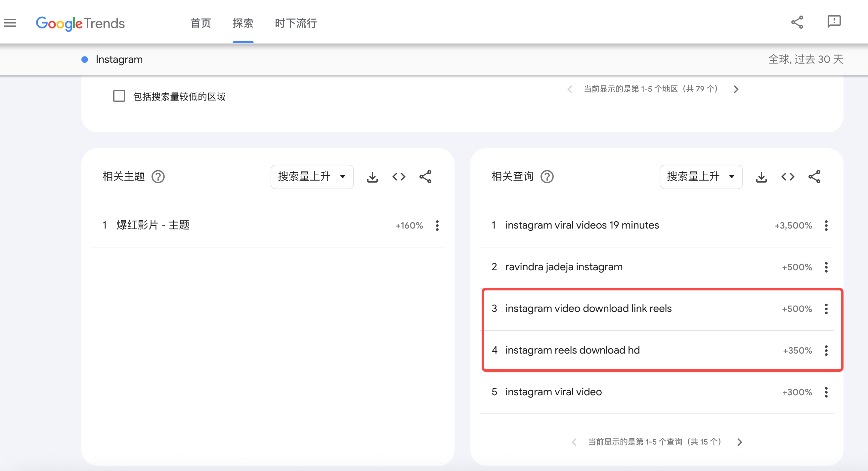Download 相关主题 data as CSV

[x=372, y=177]
